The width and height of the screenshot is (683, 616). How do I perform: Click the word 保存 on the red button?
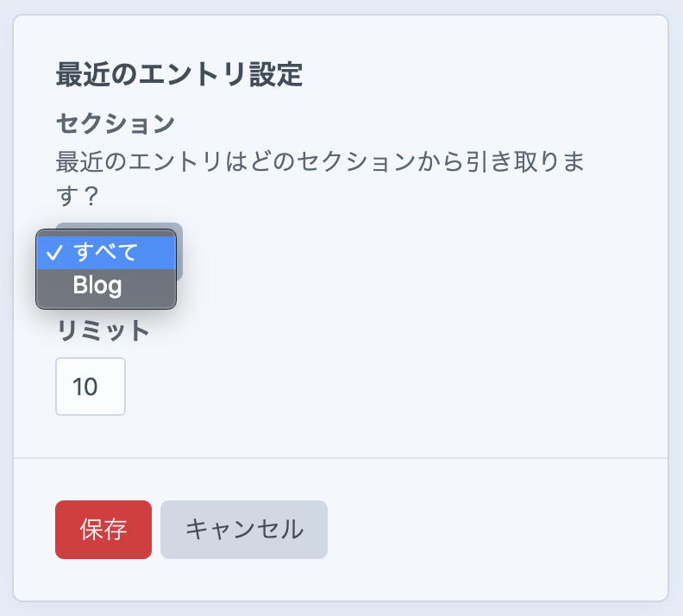103,530
